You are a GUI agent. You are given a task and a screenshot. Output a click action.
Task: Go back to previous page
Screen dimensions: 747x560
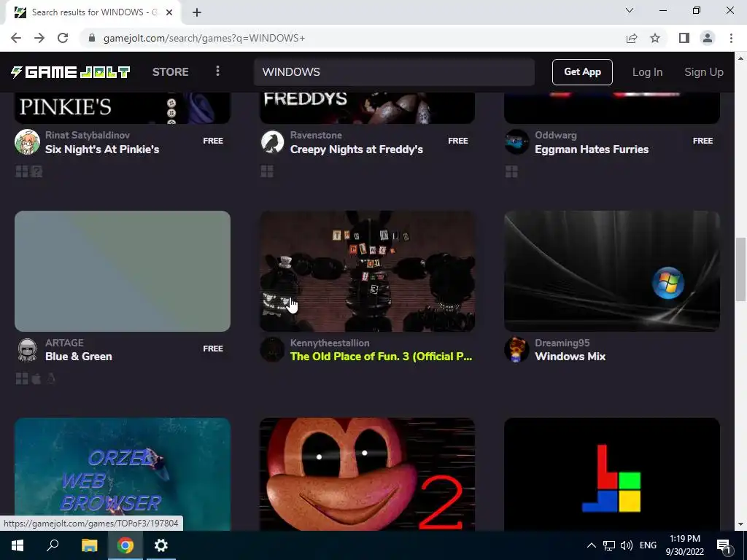pyautogui.click(x=16, y=38)
